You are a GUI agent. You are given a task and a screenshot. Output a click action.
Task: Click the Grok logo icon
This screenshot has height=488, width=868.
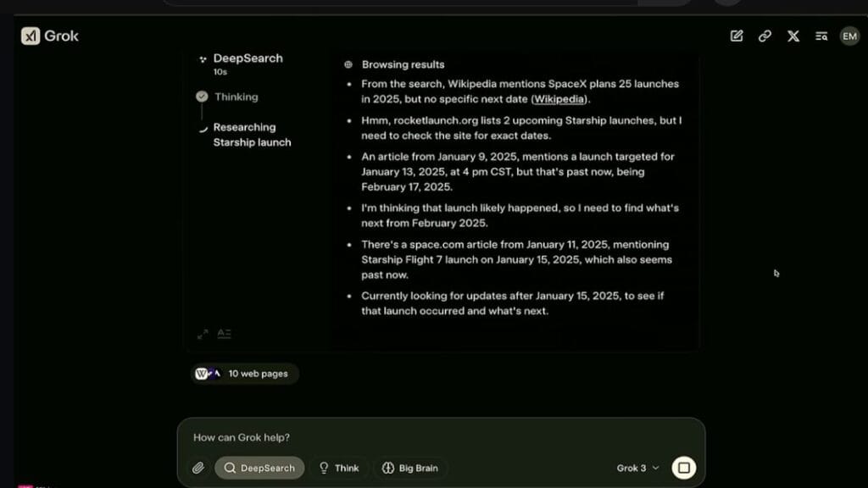point(31,36)
